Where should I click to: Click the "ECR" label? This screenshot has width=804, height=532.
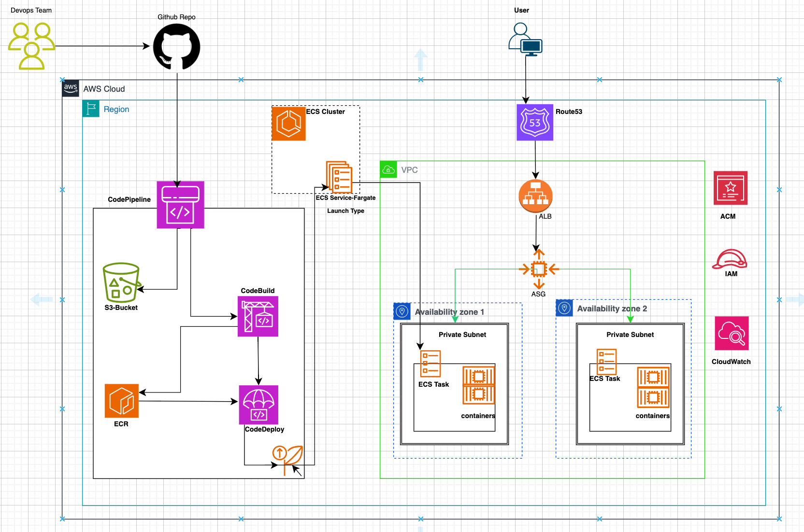pyautogui.click(x=121, y=424)
